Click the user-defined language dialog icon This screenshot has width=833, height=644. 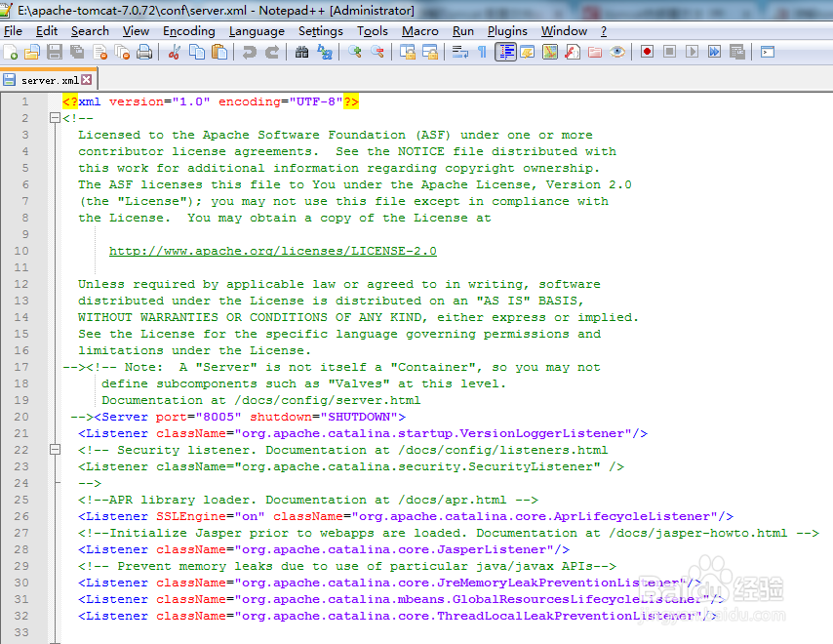[x=528, y=52]
